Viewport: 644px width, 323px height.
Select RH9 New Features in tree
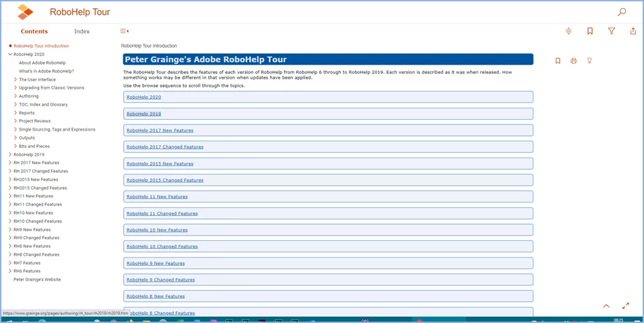pyautogui.click(x=32, y=230)
